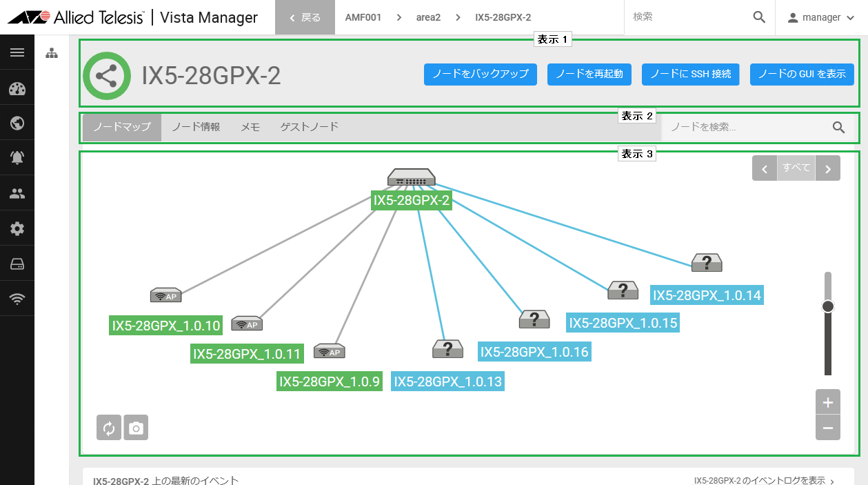
Task: Click the IX5-28GPX_1.0.15 label
Action: pyautogui.click(x=623, y=322)
